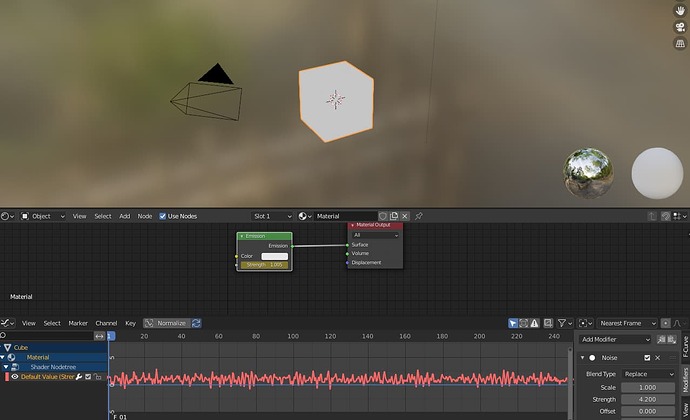The image size is (690, 420).
Task: Open the funnel filters popover
Action: pyautogui.click(x=564, y=323)
